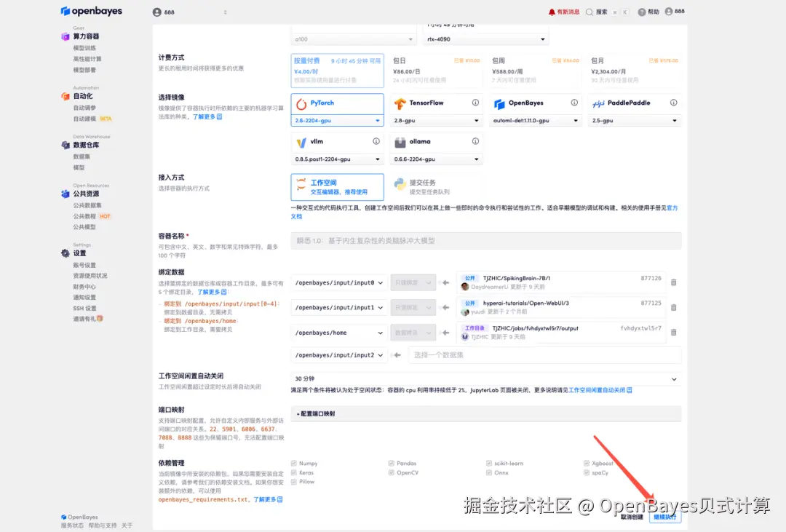Open the vllm 0.8.5.post1-2204-gpu dropdown
Viewport: 786px width, 532px height.
pos(338,159)
